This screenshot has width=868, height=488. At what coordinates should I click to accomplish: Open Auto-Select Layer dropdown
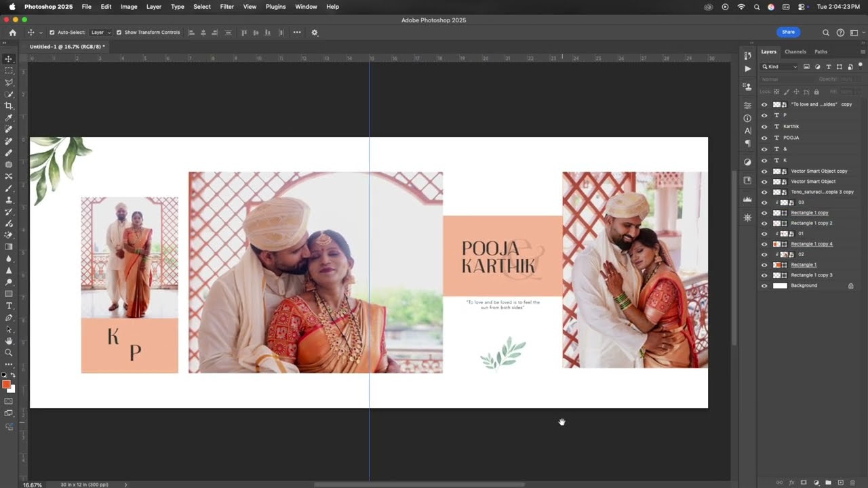tap(100, 33)
